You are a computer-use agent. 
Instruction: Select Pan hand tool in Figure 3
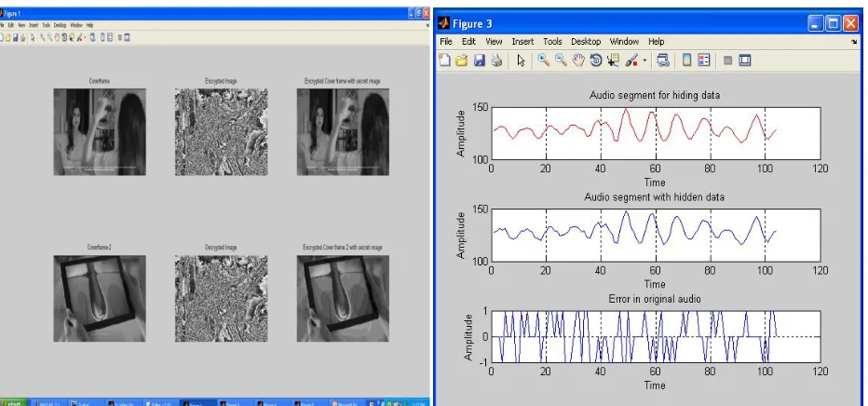click(578, 61)
